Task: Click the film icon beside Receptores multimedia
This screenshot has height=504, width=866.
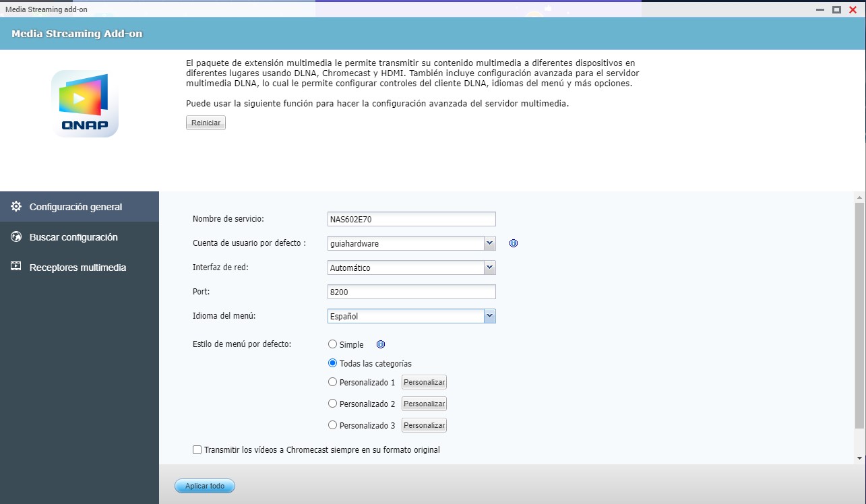Action: 16,267
